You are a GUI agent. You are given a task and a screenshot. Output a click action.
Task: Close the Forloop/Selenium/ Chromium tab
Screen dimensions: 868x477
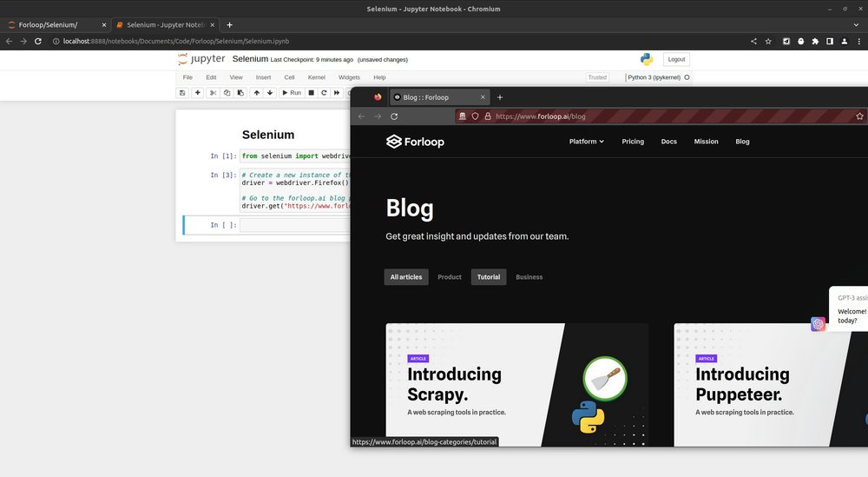click(x=103, y=25)
